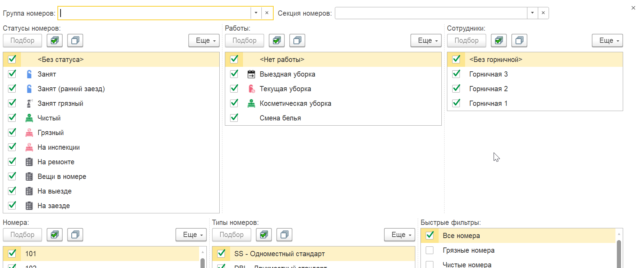
Task: Toggle the checkbox for room 101
Action: 12,253
